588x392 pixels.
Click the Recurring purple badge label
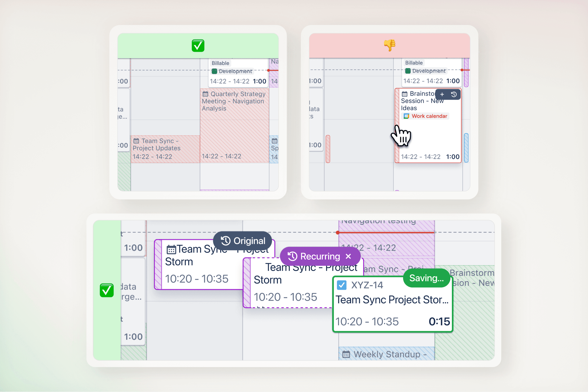[x=320, y=256]
